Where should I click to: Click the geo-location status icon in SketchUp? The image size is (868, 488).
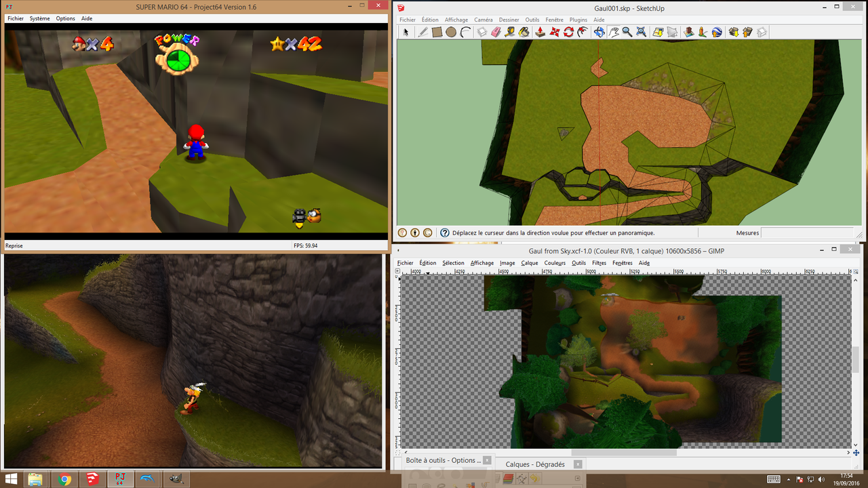(x=402, y=232)
